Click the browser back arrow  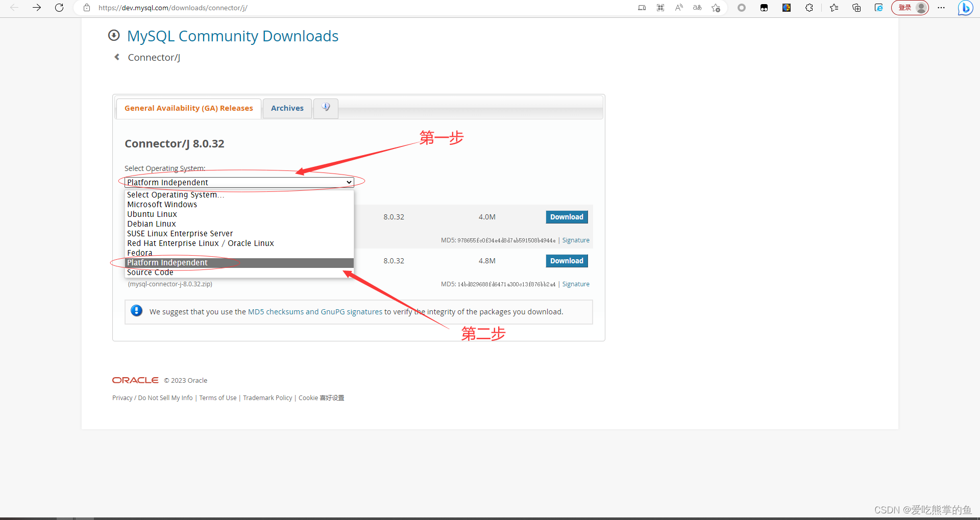click(14, 8)
